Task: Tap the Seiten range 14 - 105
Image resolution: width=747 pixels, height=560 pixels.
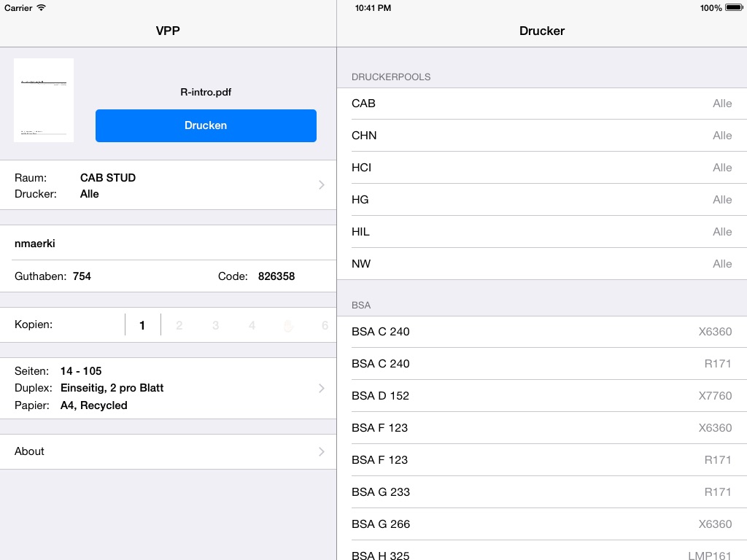Action: (x=81, y=371)
